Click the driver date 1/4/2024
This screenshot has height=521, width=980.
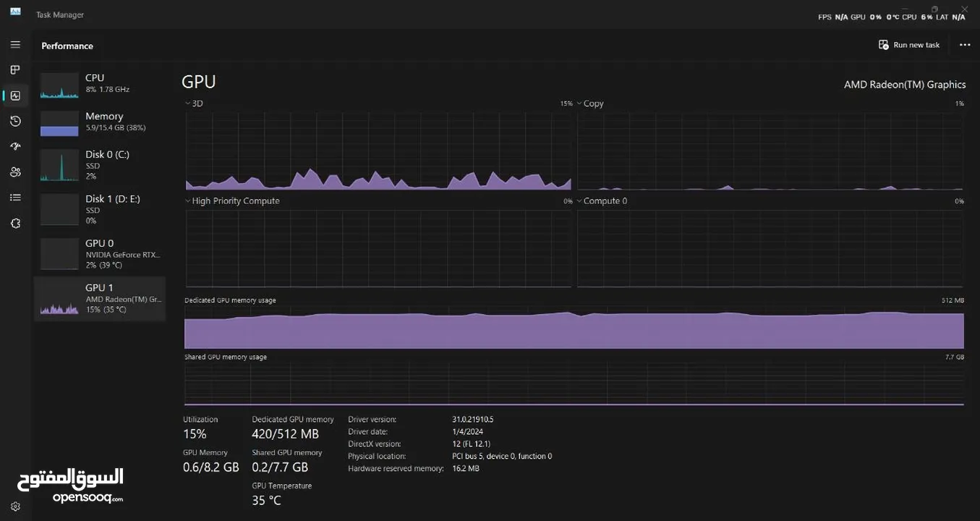click(x=467, y=431)
